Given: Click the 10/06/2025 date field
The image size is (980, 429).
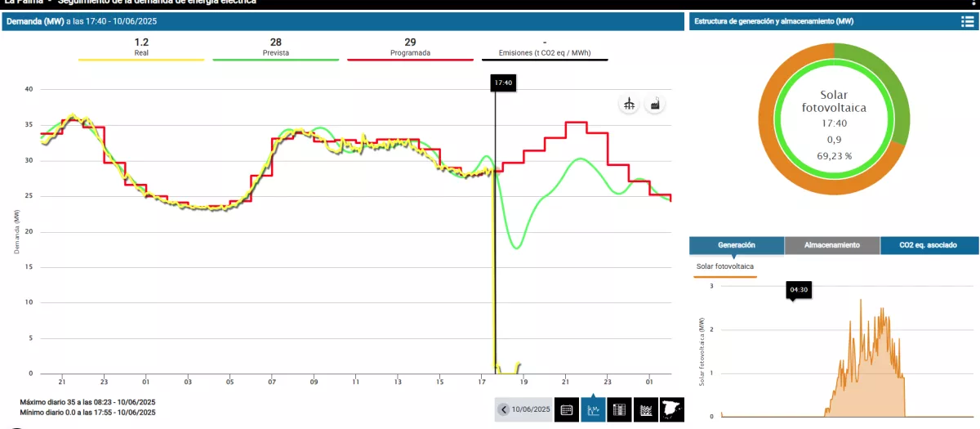Looking at the screenshot, I should (x=531, y=409).
